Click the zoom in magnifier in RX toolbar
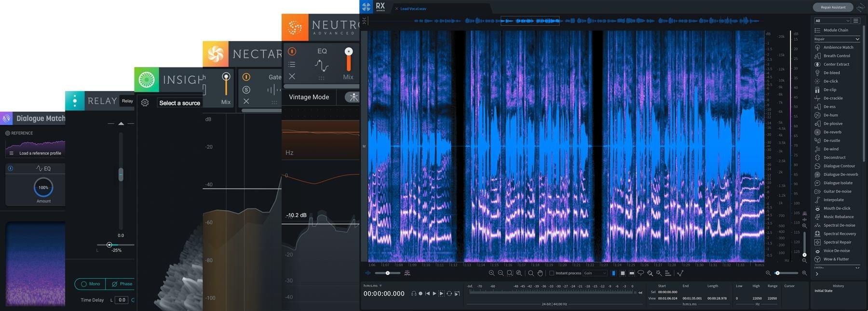 tap(491, 273)
